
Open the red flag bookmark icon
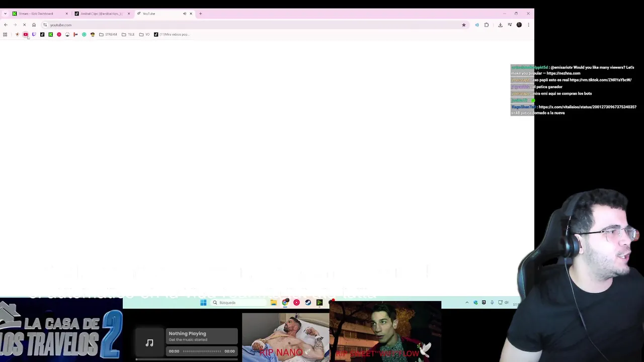[75, 34]
